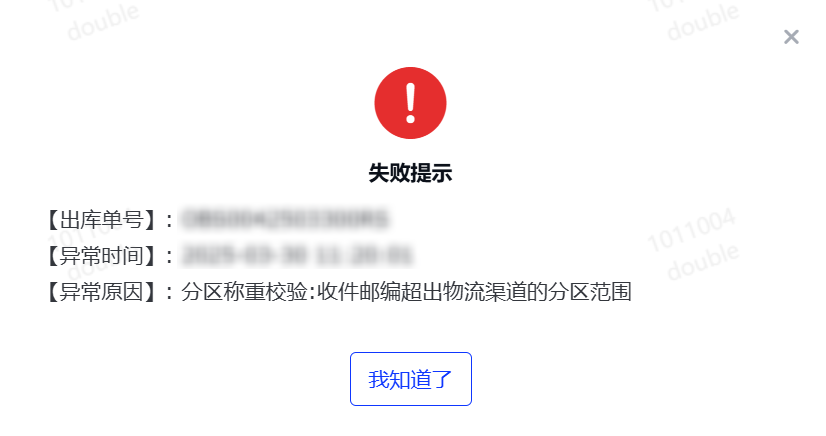Click the double watermark in the top-right corner
826x436 pixels.
(x=703, y=22)
